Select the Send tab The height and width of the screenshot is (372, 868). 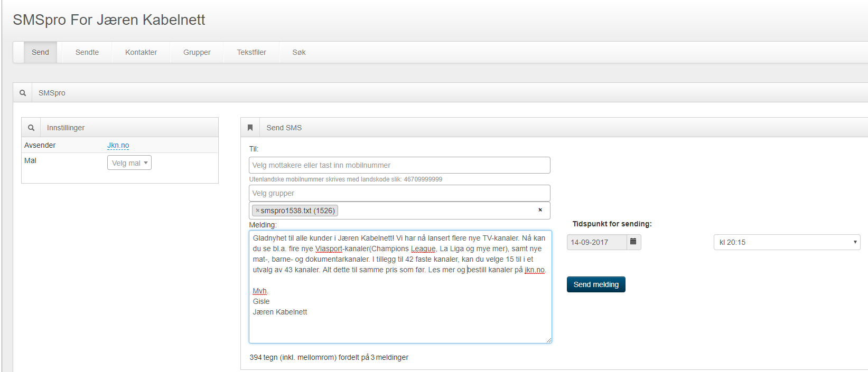pyautogui.click(x=40, y=52)
